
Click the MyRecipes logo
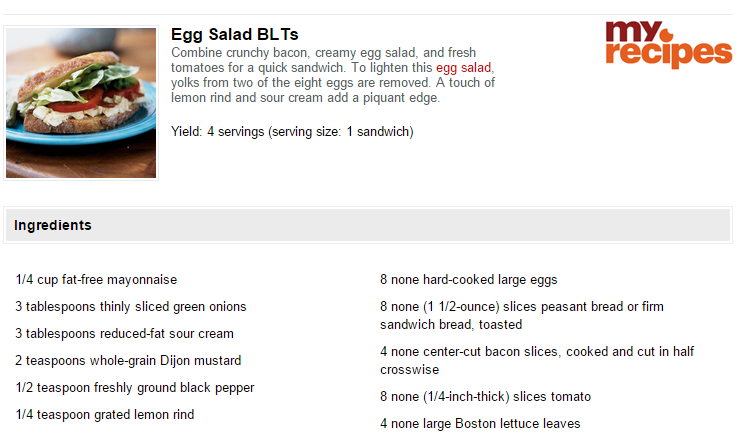(x=669, y=44)
